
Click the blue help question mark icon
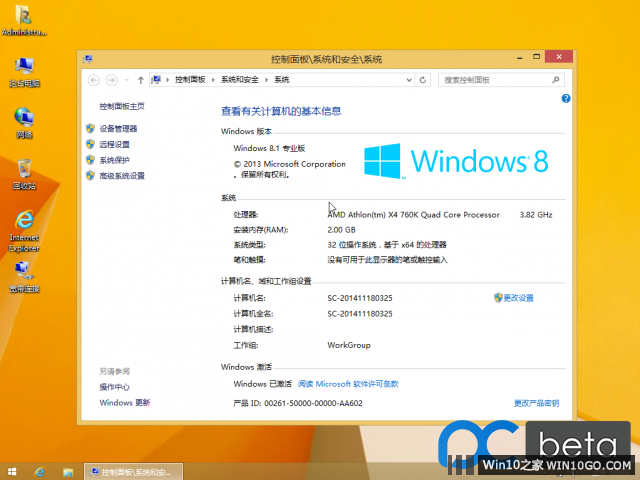coord(566,98)
